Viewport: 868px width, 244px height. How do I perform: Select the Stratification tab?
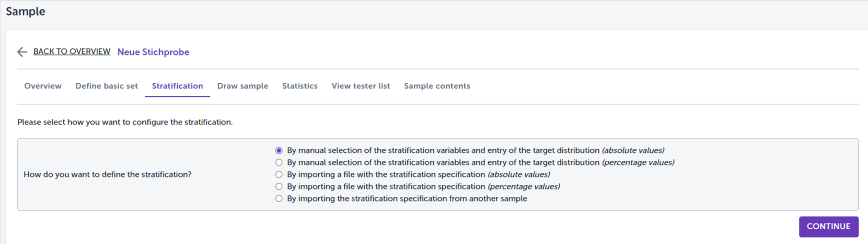177,86
